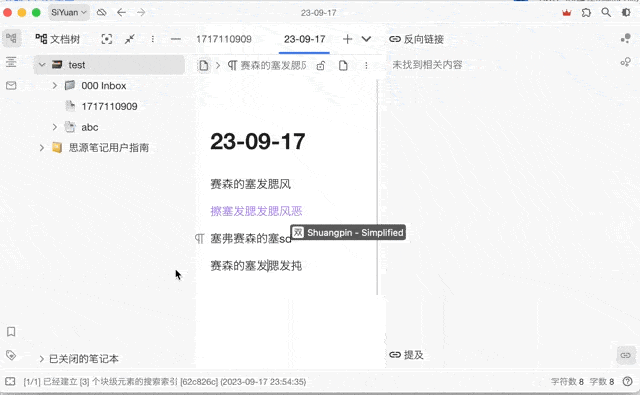Select the test notebook row
640x395 pixels.
pyautogui.click(x=109, y=65)
